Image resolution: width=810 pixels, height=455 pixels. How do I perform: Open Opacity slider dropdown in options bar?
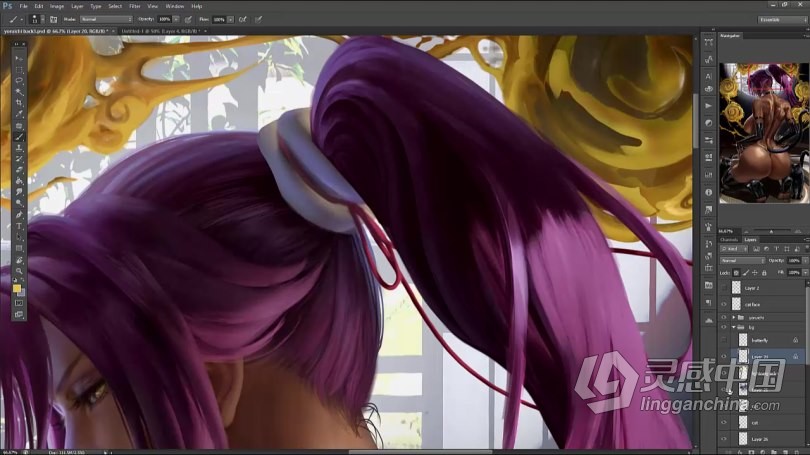[x=176, y=20]
